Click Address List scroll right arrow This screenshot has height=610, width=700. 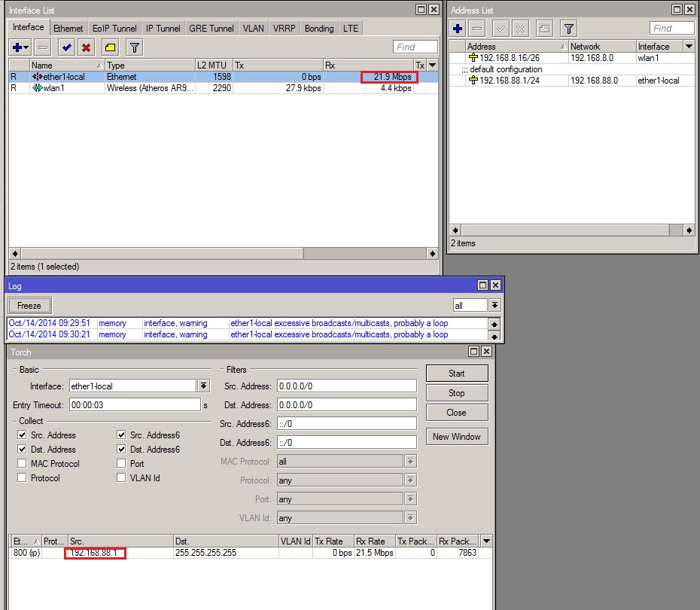(689, 230)
